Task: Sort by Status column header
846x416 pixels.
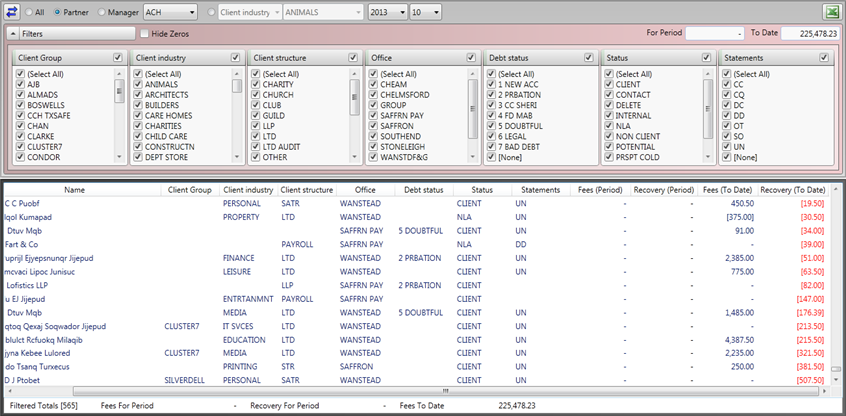Action: (482, 190)
